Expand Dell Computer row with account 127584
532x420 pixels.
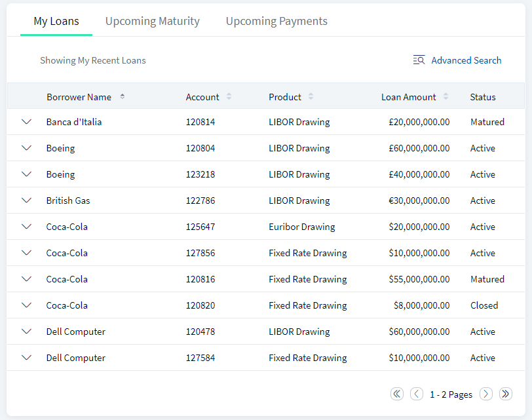click(x=26, y=357)
